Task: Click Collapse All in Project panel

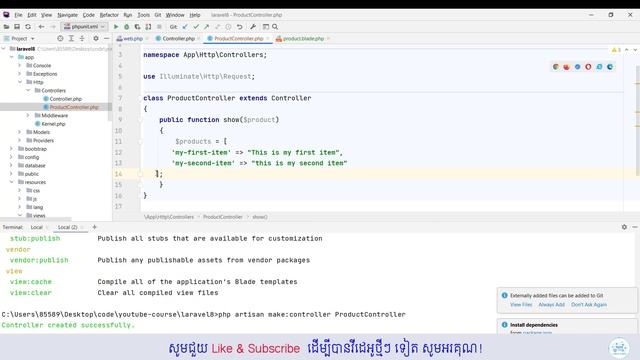Action: pyautogui.click(x=82, y=38)
